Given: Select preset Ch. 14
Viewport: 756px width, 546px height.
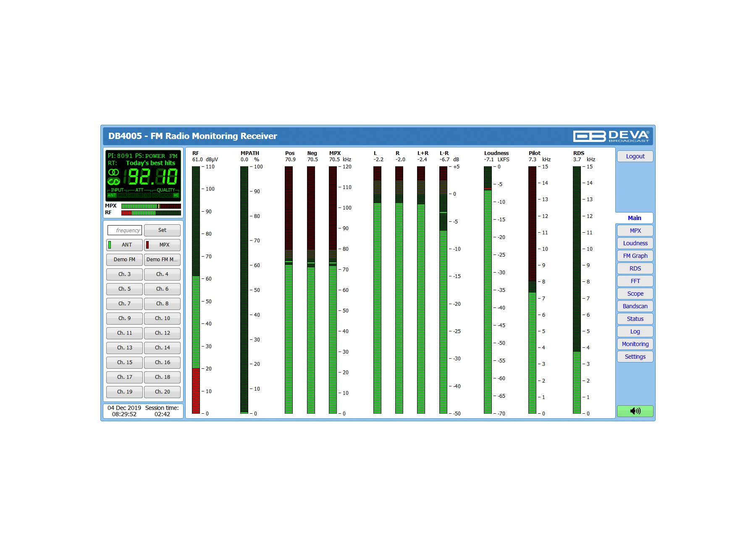Looking at the screenshot, I should click(162, 348).
